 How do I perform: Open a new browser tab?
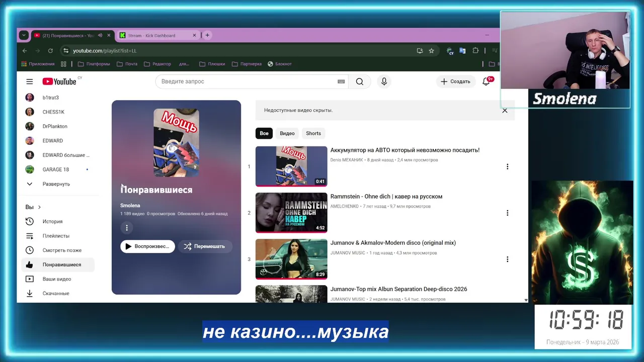click(x=207, y=35)
